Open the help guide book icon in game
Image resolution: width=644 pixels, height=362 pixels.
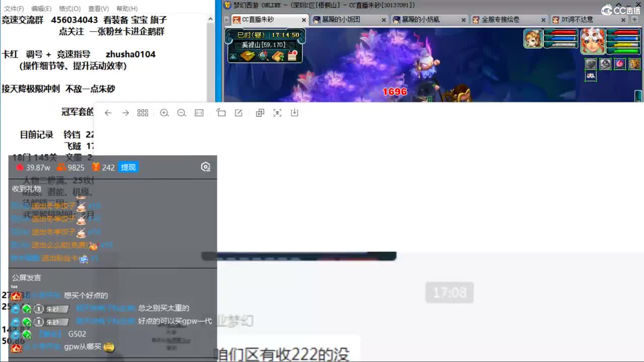tap(278, 56)
